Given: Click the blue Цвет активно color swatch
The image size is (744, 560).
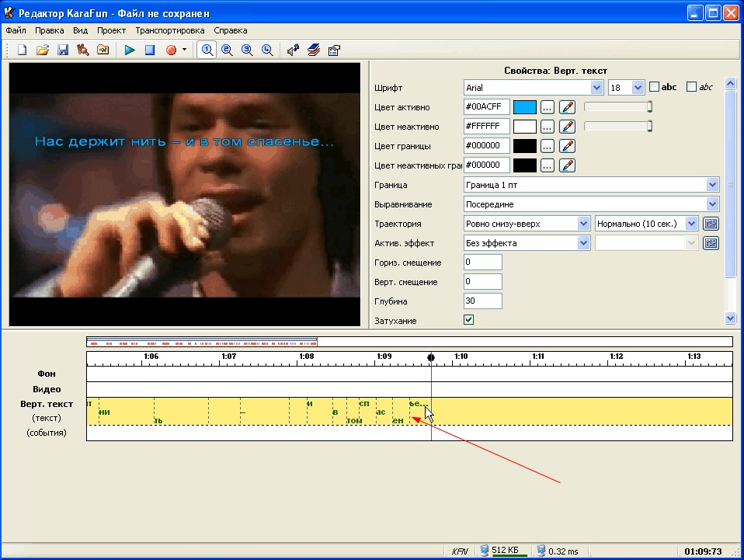Looking at the screenshot, I should (525, 107).
